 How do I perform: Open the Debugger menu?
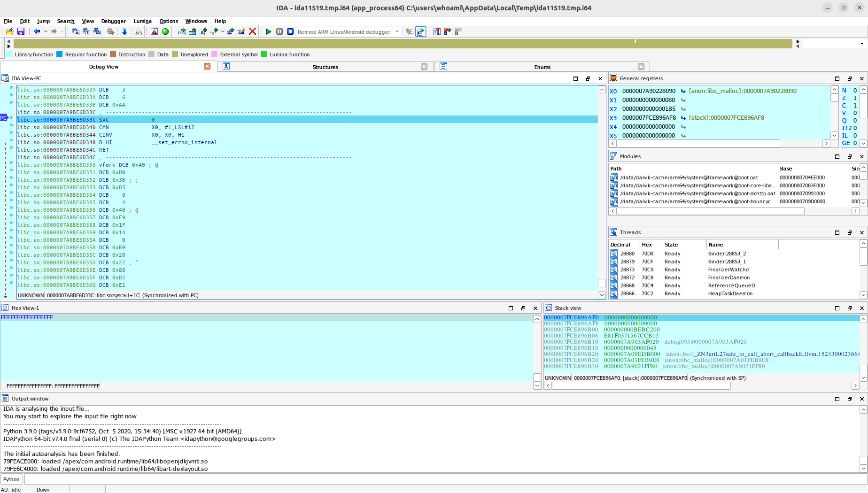(113, 21)
